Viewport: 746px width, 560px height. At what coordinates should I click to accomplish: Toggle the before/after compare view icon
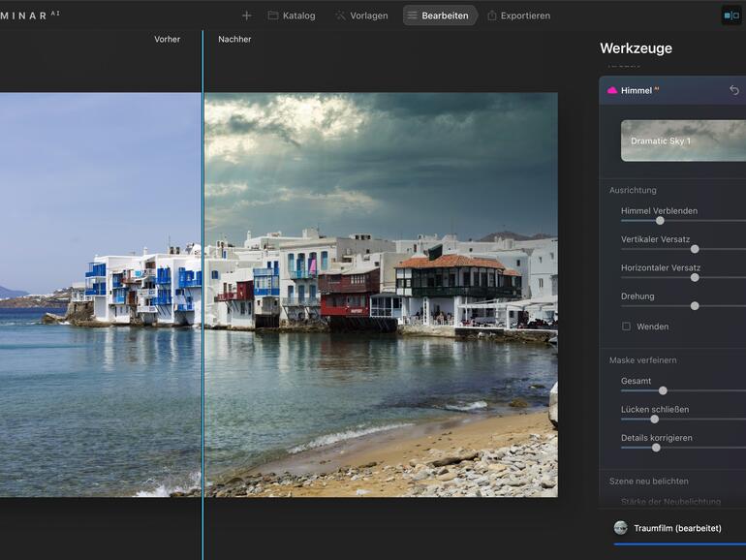(x=730, y=16)
